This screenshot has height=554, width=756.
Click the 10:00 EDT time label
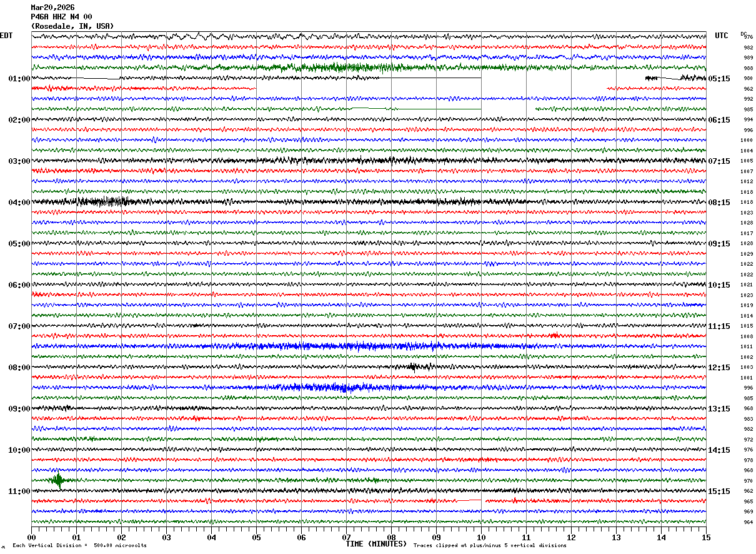tap(19, 450)
